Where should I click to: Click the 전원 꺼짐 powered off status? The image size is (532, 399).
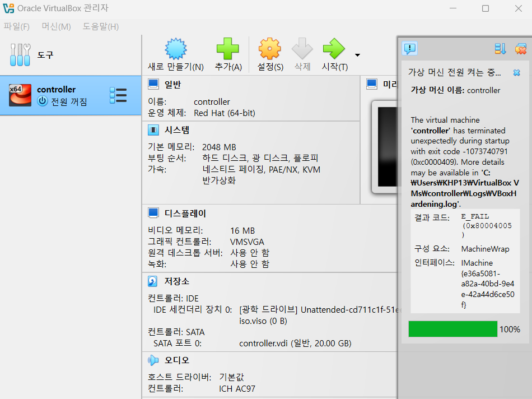pos(69,101)
